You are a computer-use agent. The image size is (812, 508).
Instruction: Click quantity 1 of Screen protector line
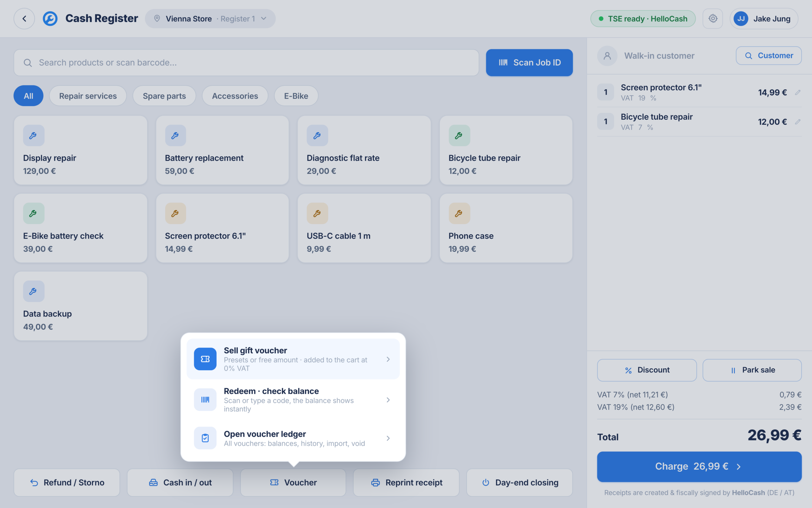click(606, 92)
